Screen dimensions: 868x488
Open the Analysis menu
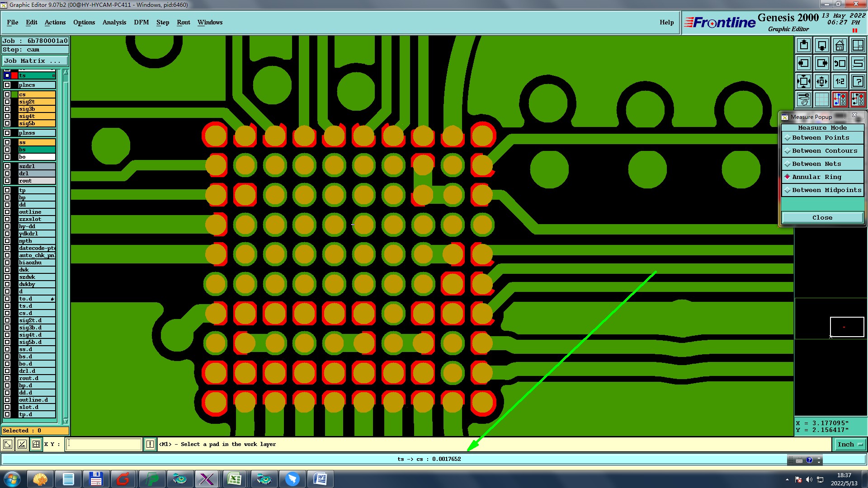[114, 23]
